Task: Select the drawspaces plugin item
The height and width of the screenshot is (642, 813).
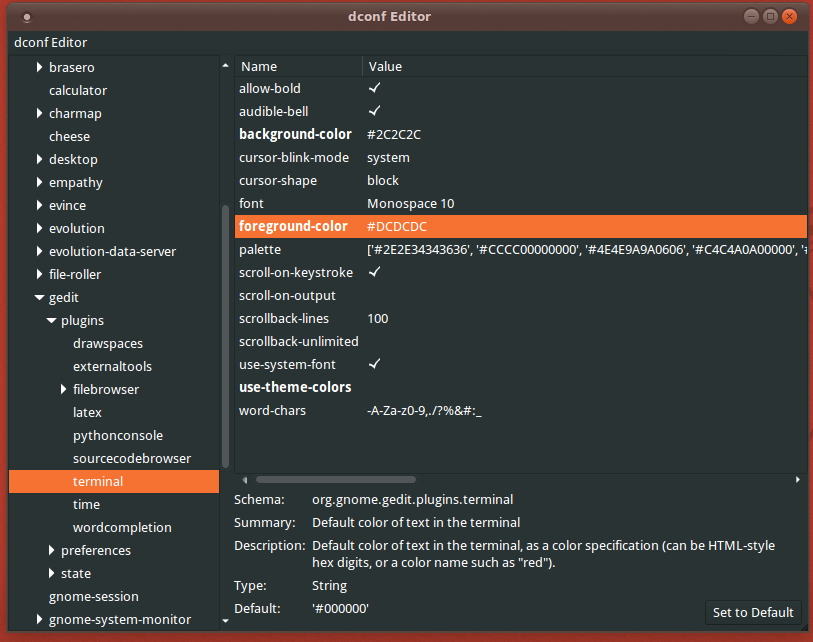Action: tap(108, 343)
